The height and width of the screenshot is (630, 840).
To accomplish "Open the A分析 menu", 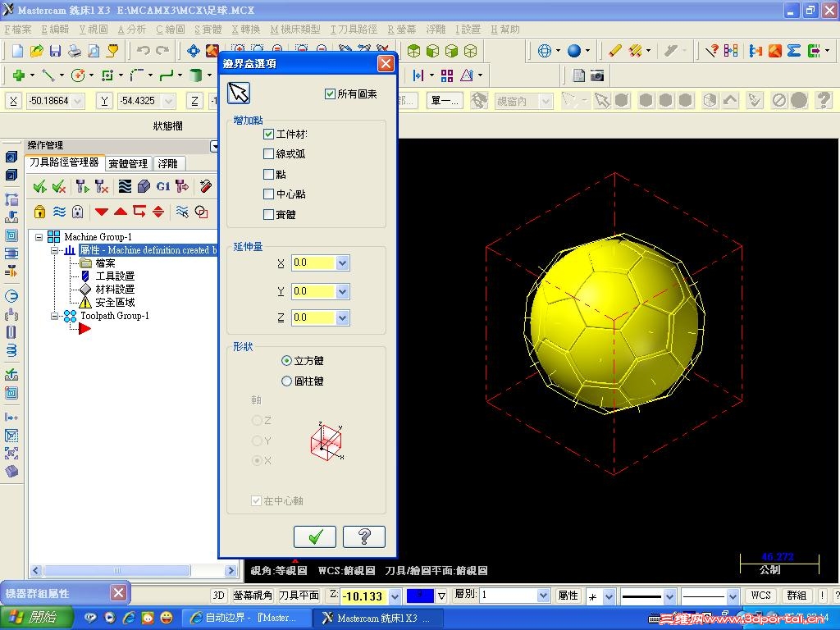I will (131, 30).
